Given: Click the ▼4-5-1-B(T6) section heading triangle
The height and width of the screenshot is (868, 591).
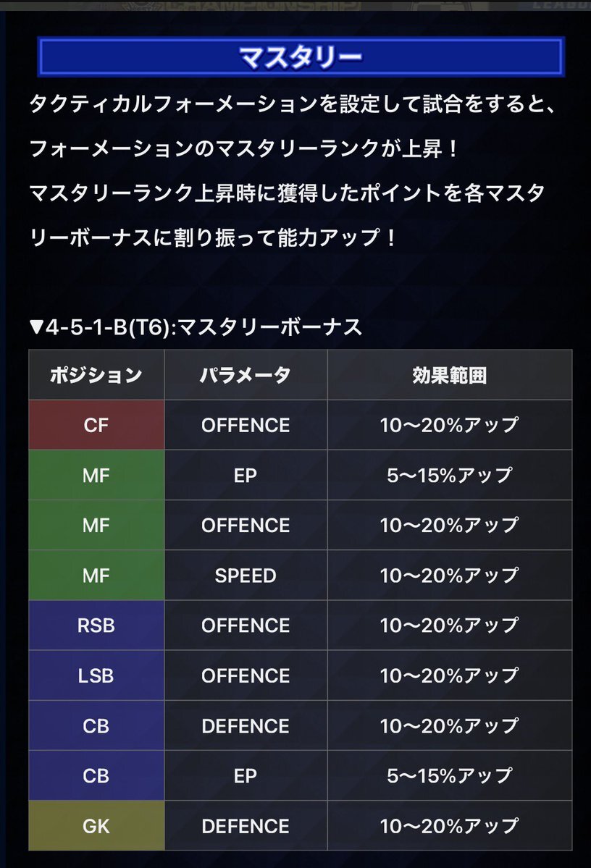Looking at the screenshot, I should (x=36, y=327).
